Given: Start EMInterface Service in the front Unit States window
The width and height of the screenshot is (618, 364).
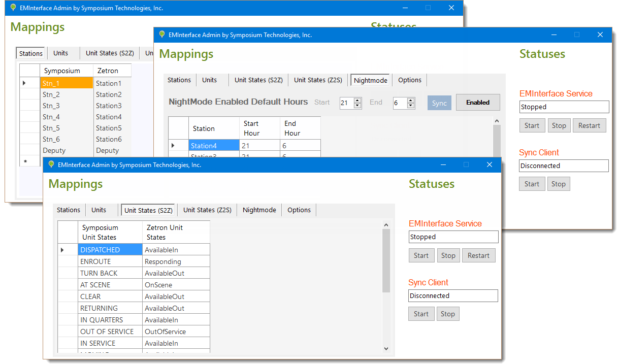Looking at the screenshot, I should [x=421, y=256].
